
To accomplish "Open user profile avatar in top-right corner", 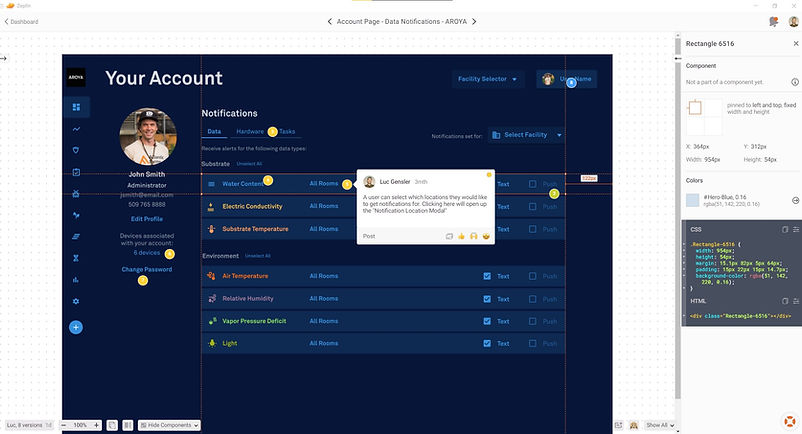I will coord(793,21).
